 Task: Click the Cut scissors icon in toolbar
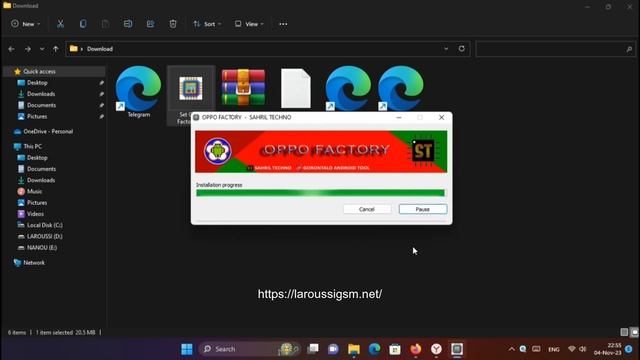60,24
